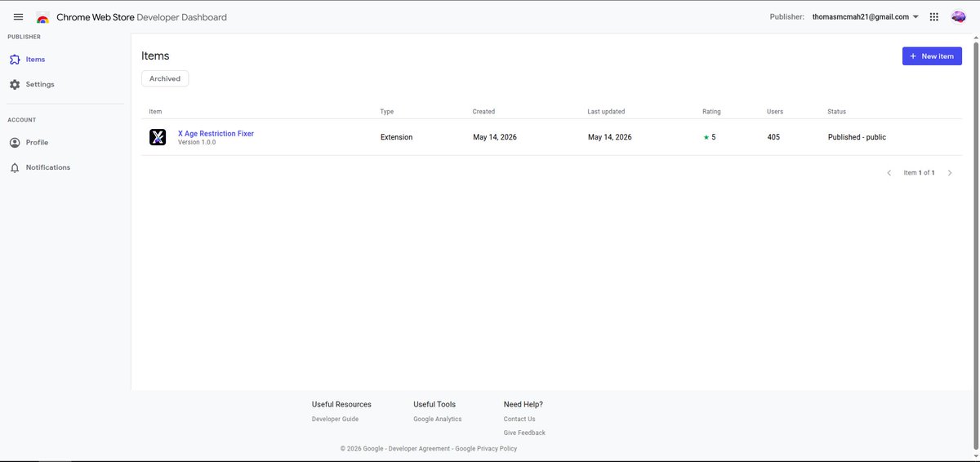Open X Age Restriction Fixer item
Viewport: 980px width, 462px height.
[x=216, y=133]
